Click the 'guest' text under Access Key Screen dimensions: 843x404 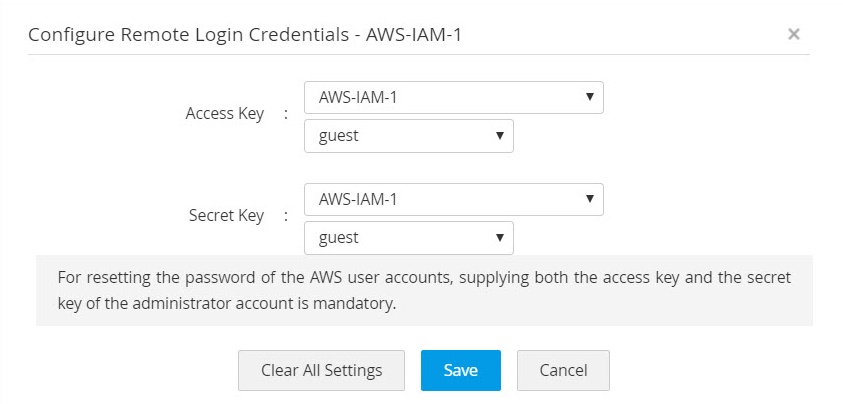click(338, 136)
